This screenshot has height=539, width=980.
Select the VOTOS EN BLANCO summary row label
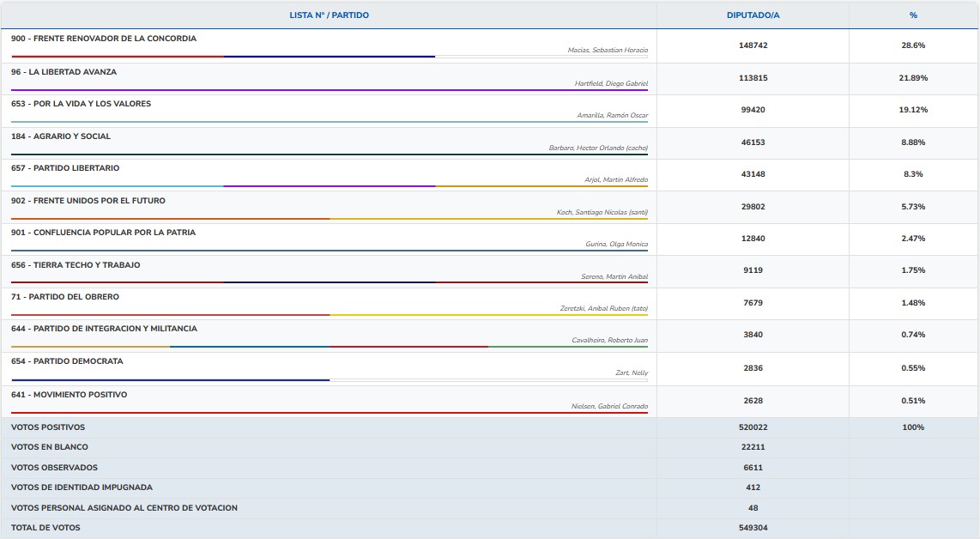(49, 447)
